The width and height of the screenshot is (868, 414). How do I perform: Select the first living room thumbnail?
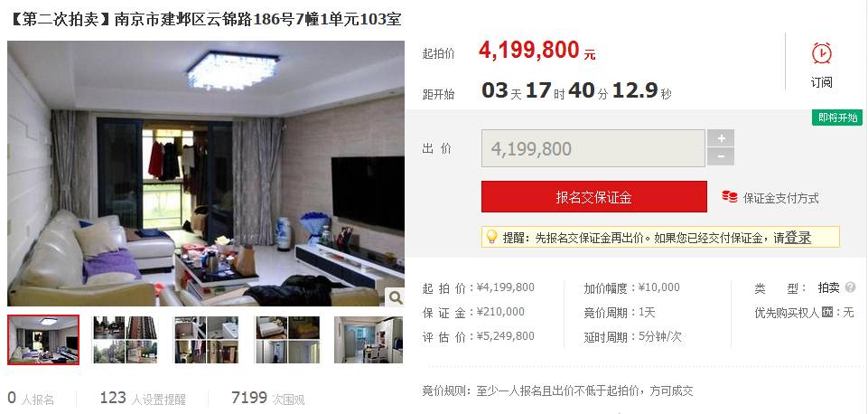point(43,340)
